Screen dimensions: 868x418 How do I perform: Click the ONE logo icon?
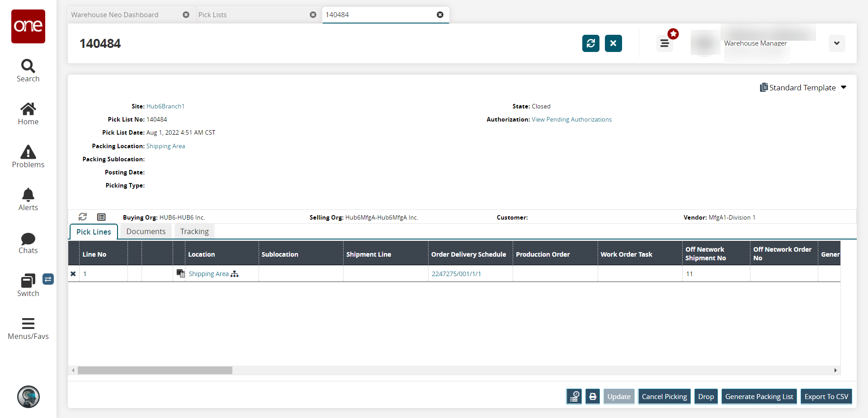28,26
